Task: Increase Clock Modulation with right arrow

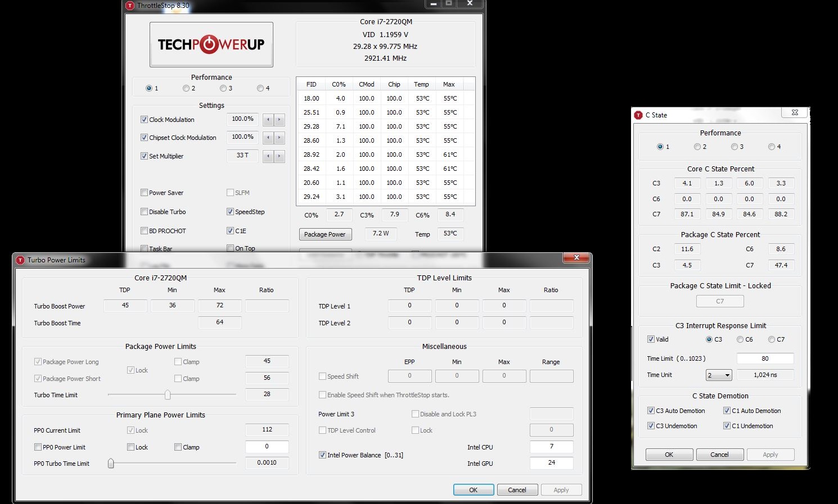Action: [279, 120]
